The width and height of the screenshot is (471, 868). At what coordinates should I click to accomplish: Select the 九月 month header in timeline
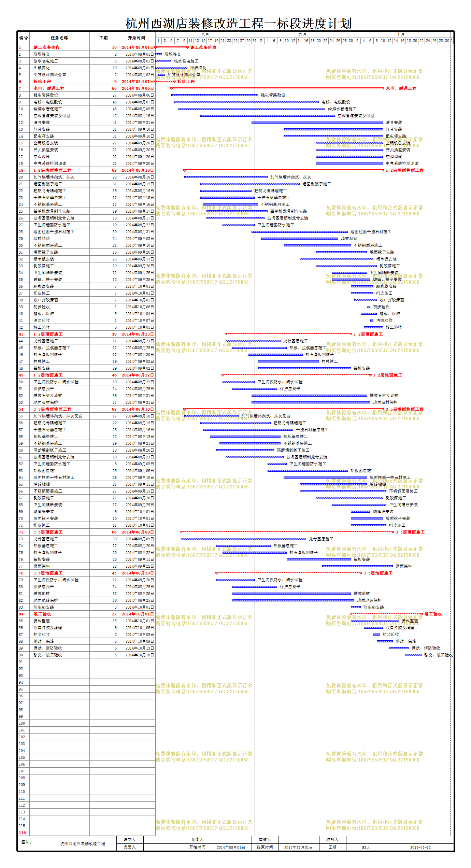pyautogui.click(x=303, y=34)
